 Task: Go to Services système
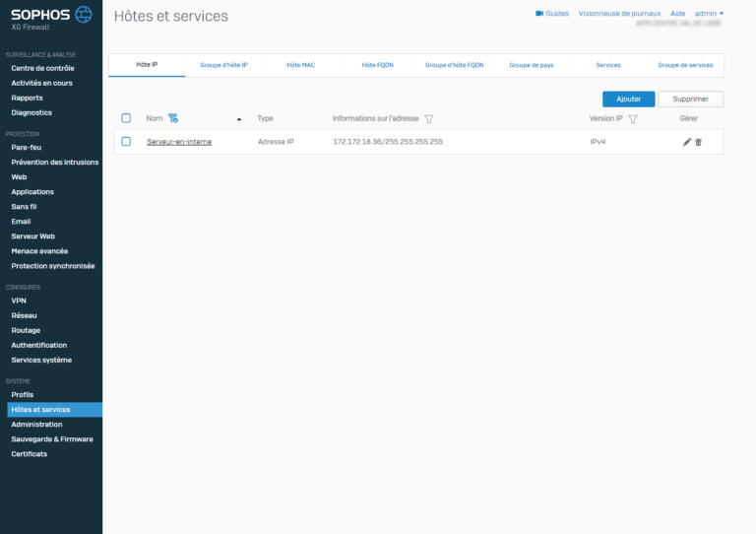click(41, 360)
